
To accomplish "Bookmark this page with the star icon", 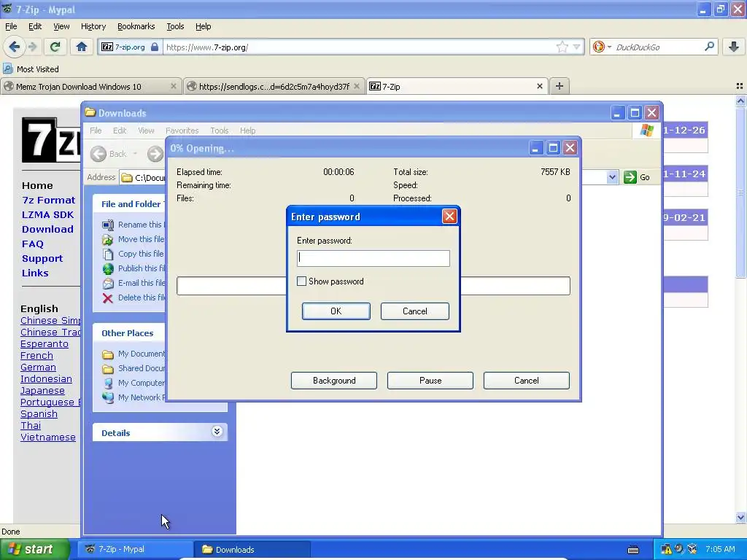I will pos(562,47).
